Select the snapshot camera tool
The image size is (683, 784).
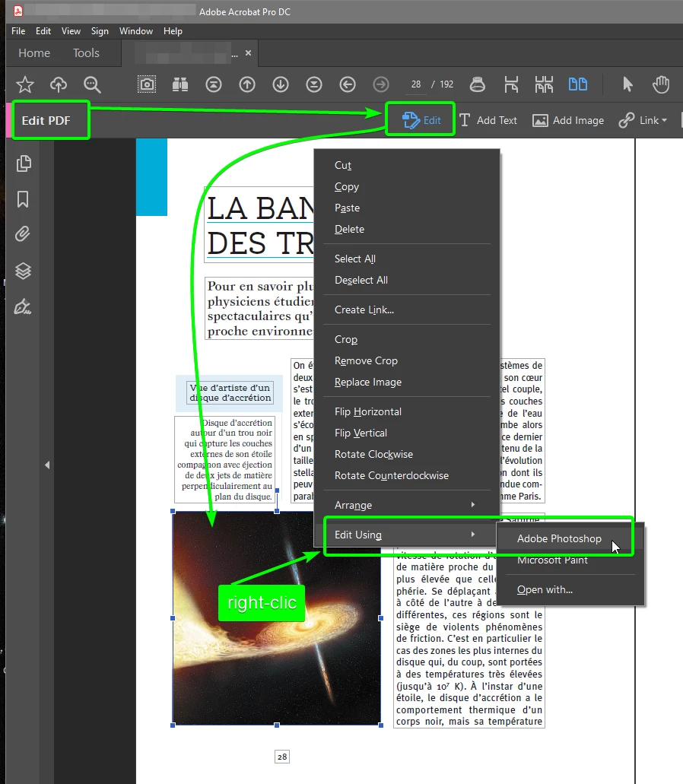147,84
